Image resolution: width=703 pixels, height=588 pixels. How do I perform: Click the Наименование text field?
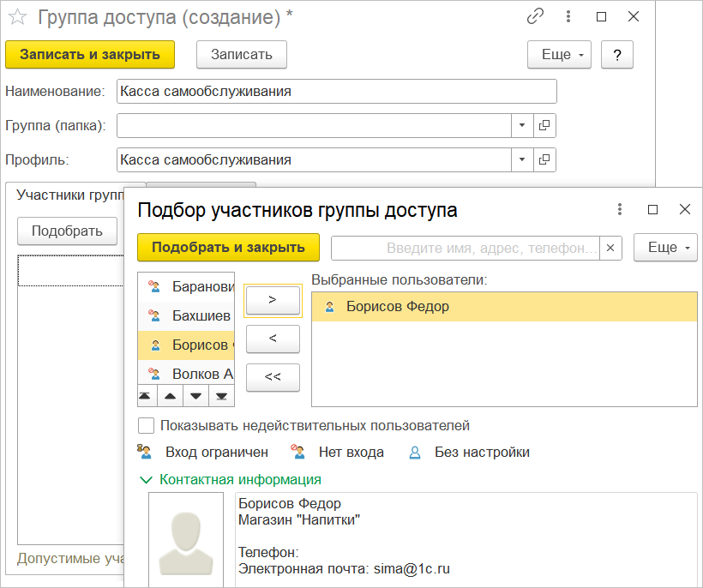coord(336,91)
